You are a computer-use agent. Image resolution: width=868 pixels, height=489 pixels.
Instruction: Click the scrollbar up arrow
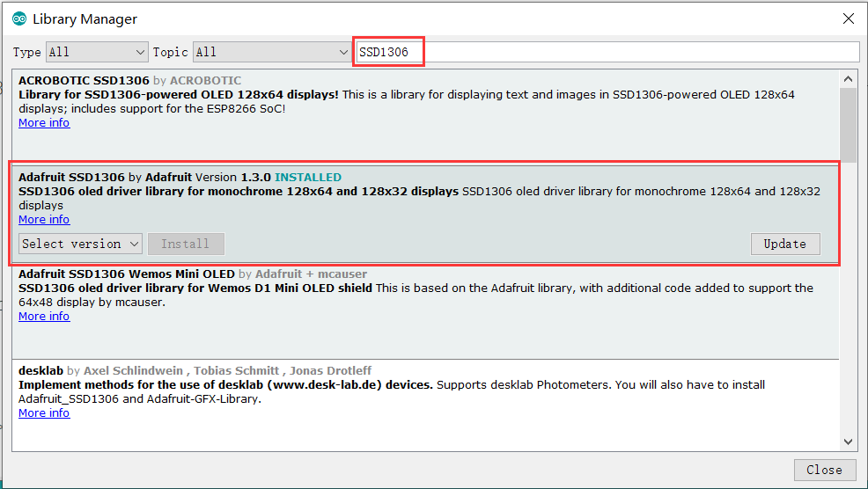coord(848,79)
